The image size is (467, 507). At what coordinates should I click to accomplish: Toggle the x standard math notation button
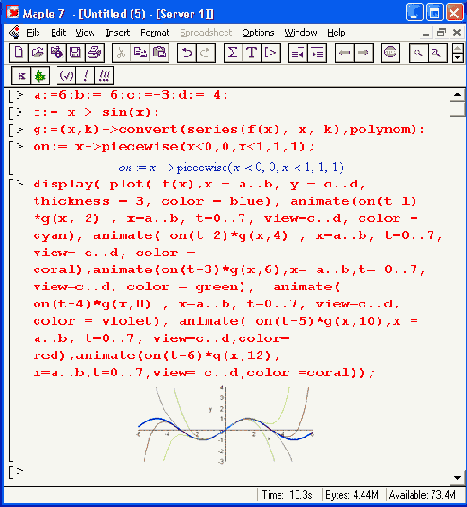tap(21, 76)
